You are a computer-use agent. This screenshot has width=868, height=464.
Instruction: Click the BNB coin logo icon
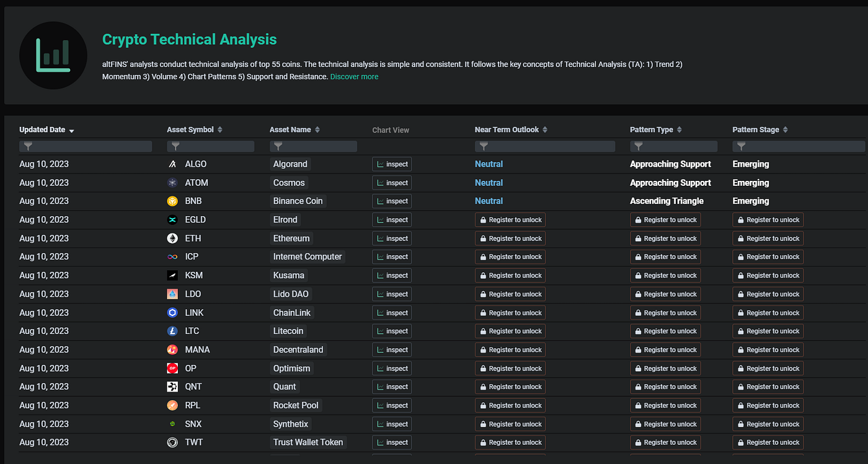pos(172,201)
